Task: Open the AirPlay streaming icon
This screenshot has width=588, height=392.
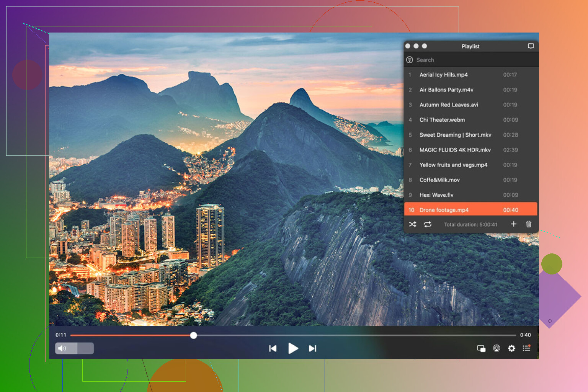Action: click(x=497, y=348)
